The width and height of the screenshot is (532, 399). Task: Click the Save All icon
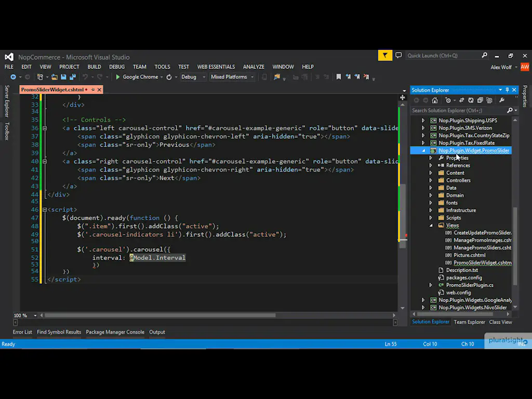pos(73,77)
